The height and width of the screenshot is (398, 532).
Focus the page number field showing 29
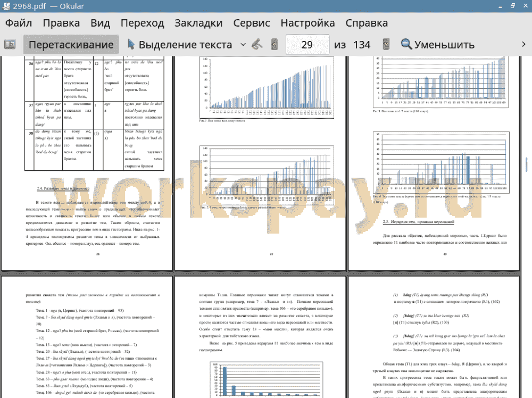(307, 45)
